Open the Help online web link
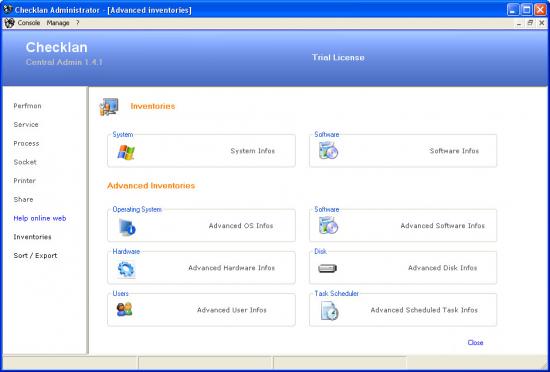 (x=40, y=218)
